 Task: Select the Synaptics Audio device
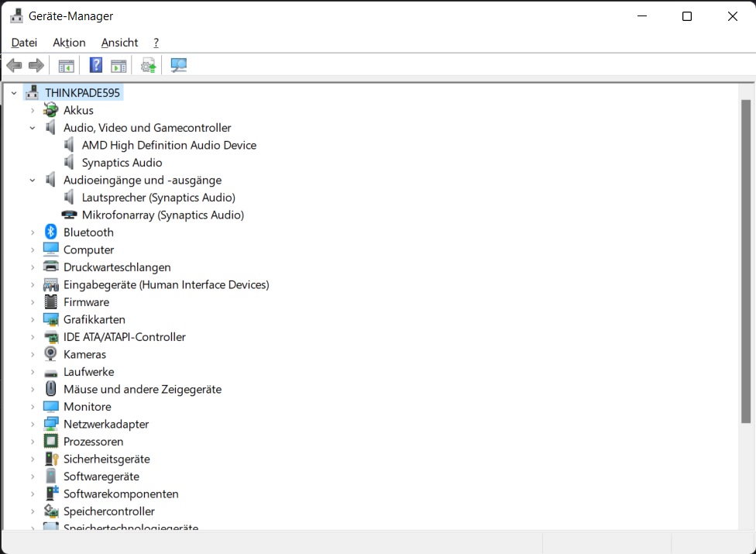122,163
